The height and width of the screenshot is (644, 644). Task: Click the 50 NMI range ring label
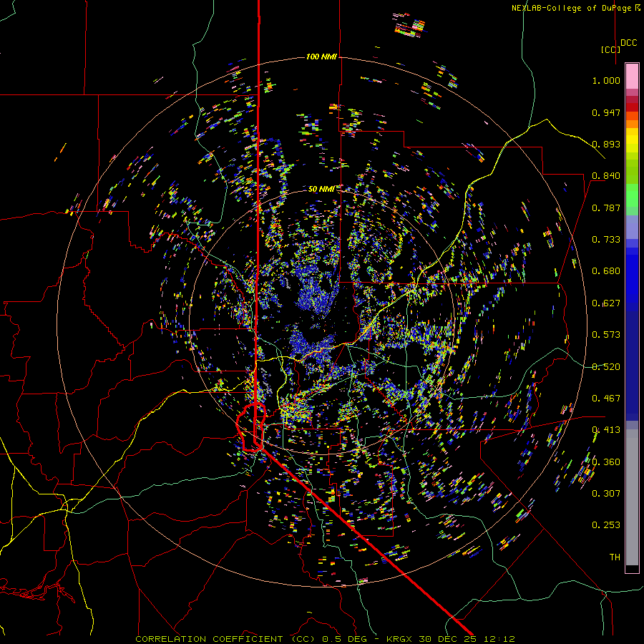[x=321, y=189]
